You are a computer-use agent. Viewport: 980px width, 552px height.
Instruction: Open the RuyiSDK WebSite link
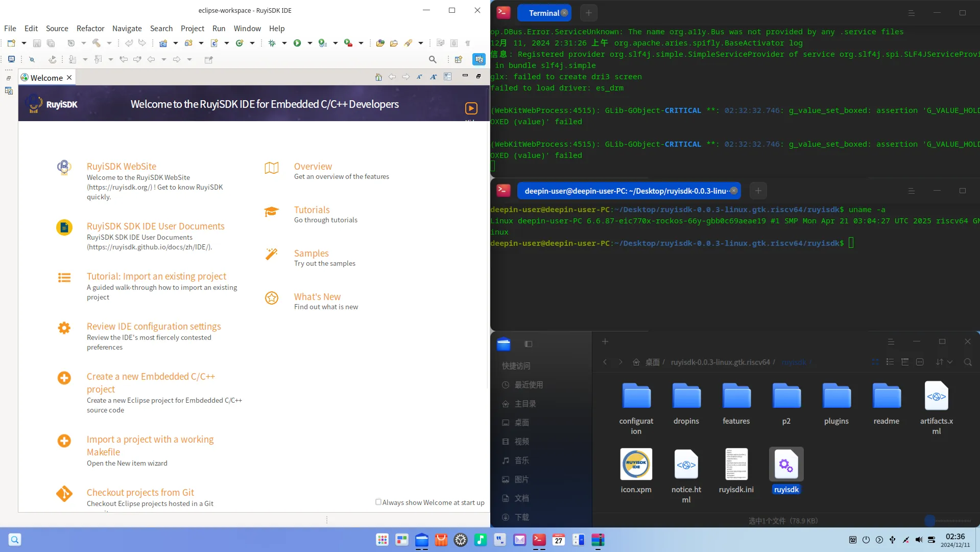pyautogui.click(x=121, y=166)
